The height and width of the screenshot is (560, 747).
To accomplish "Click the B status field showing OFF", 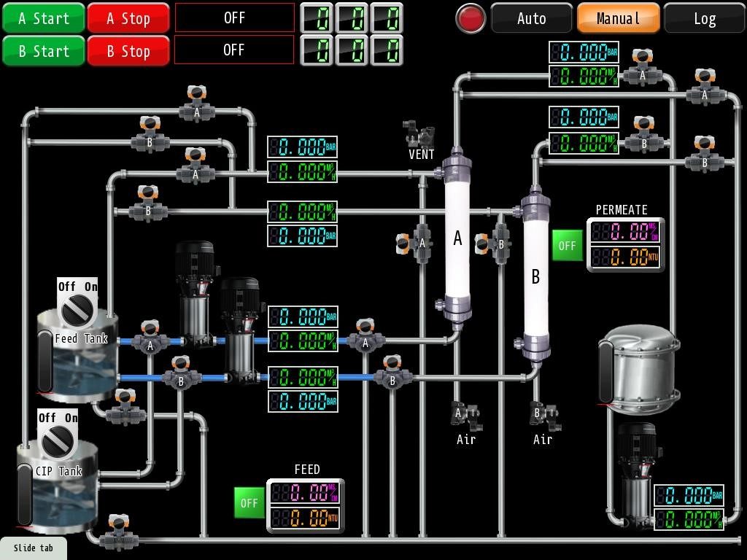I will click(x=234, y=50).
